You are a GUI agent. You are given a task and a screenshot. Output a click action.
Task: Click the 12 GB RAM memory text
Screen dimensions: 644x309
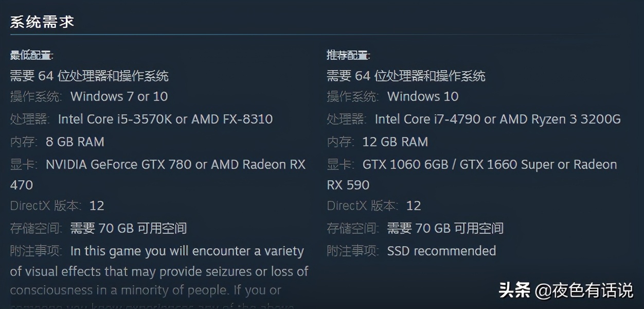tap(395, 142)
